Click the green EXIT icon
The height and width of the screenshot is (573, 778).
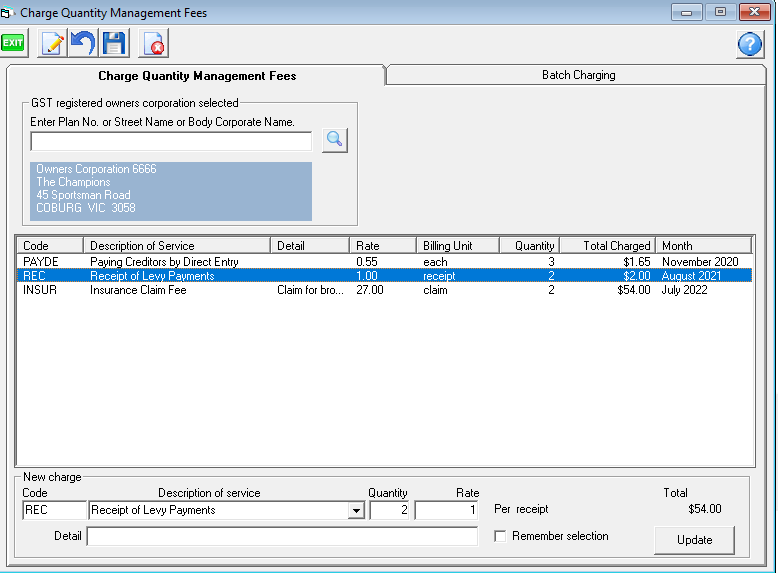point(13,43)
